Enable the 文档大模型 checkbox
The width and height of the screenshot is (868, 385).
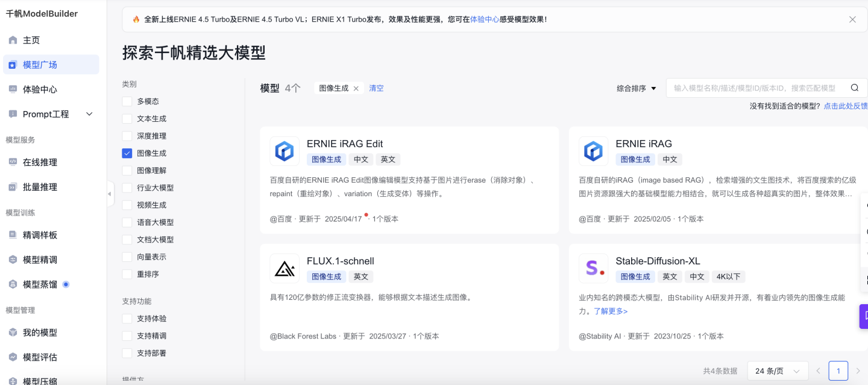[x=127, y=240]
